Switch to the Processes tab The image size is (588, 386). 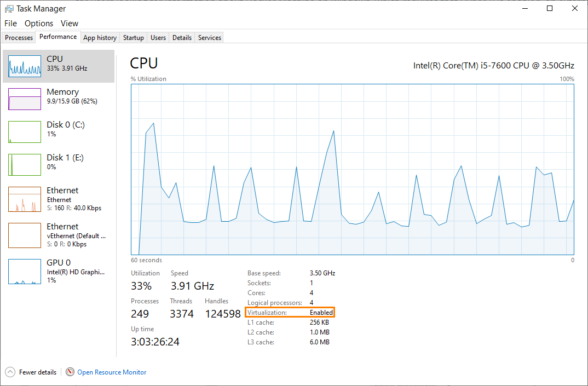point(19,38)
